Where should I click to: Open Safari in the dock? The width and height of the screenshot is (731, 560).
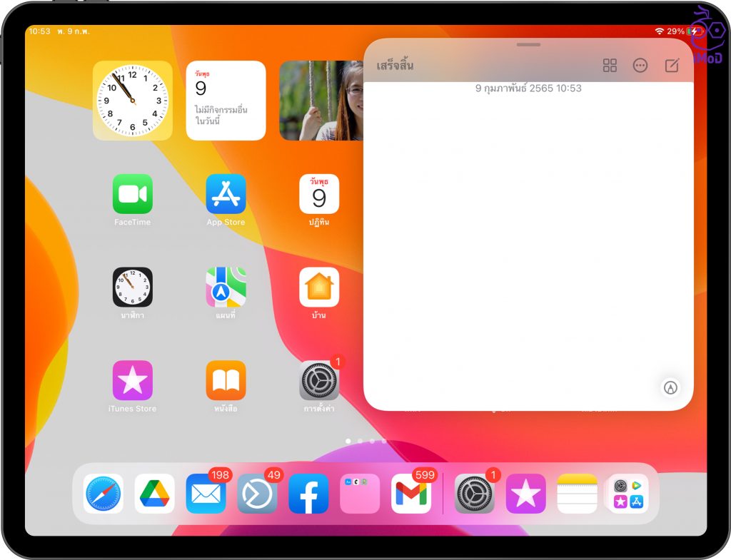[104, 494]
